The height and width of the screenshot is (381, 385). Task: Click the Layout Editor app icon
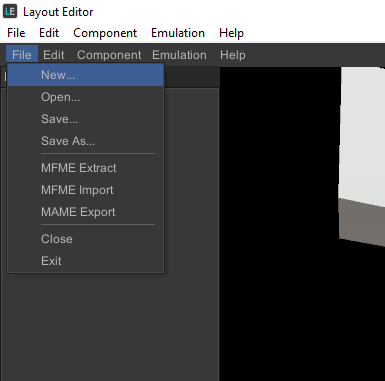10,11
